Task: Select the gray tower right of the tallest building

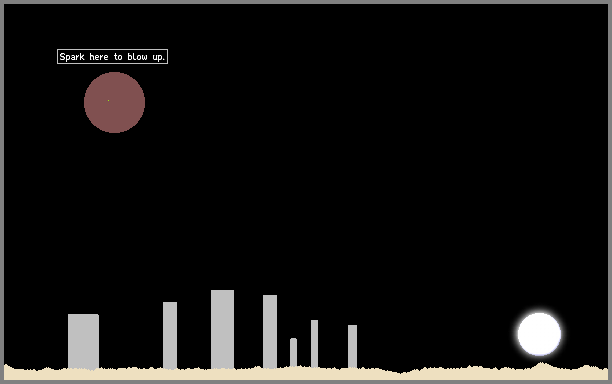Action: [270, 331]
